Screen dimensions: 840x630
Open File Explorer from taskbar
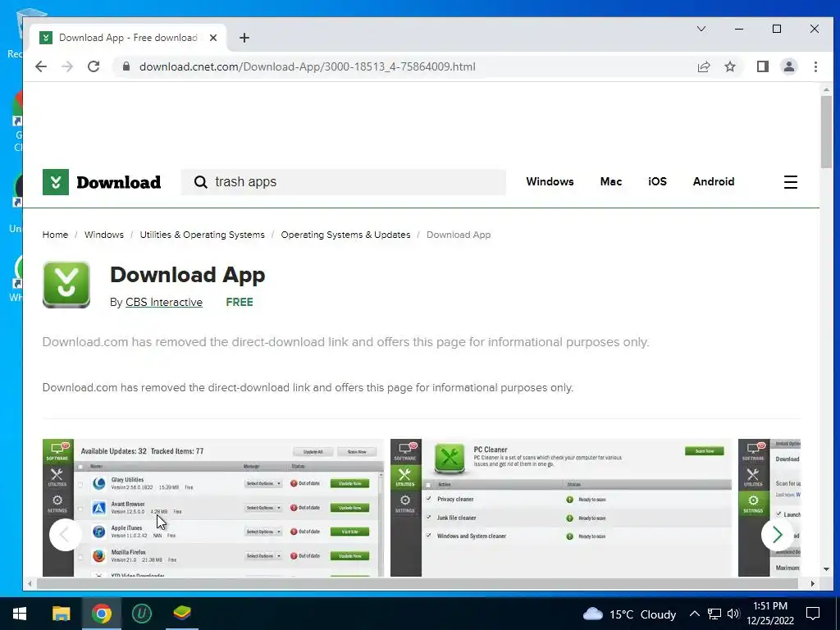pos(61,614)
